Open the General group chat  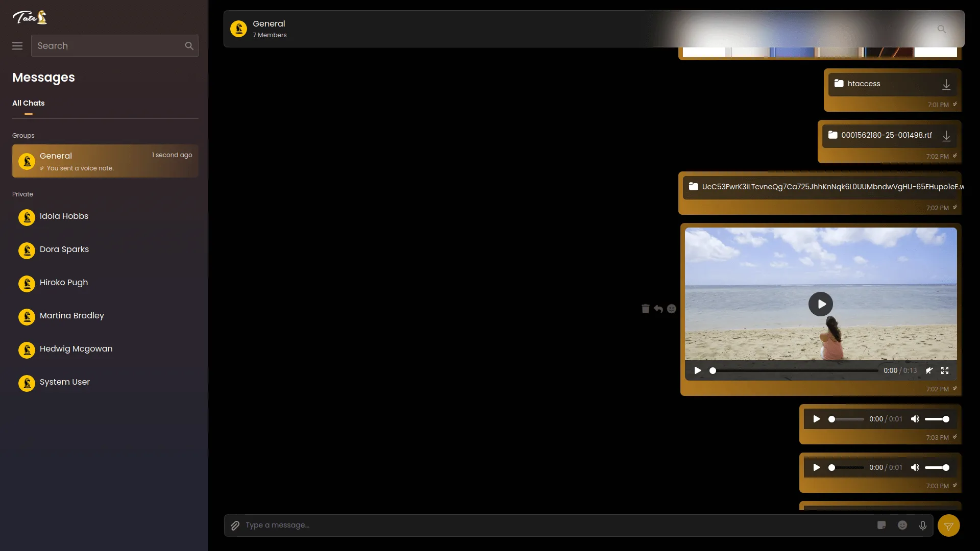tap(105, 161)
